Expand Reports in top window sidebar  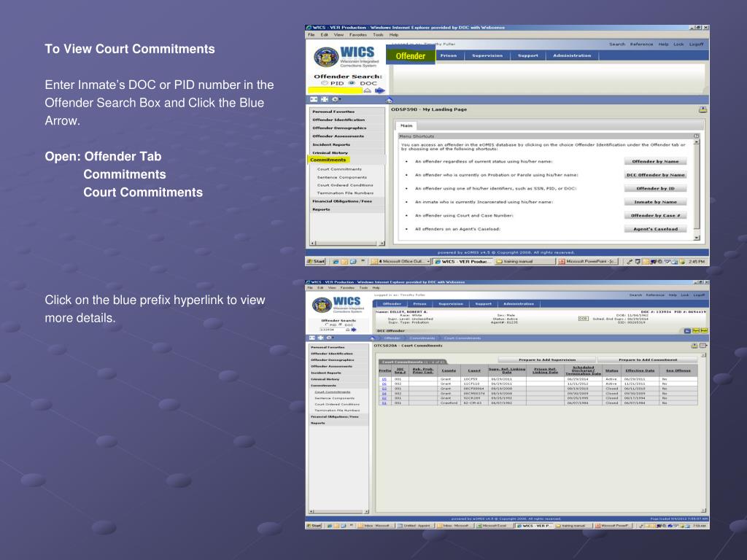[x=321, y=209]
